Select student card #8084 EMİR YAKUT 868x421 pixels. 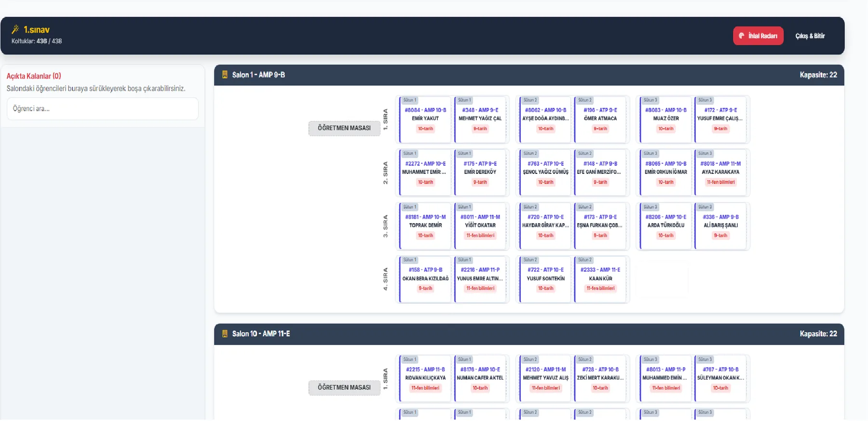click(425, 119)
